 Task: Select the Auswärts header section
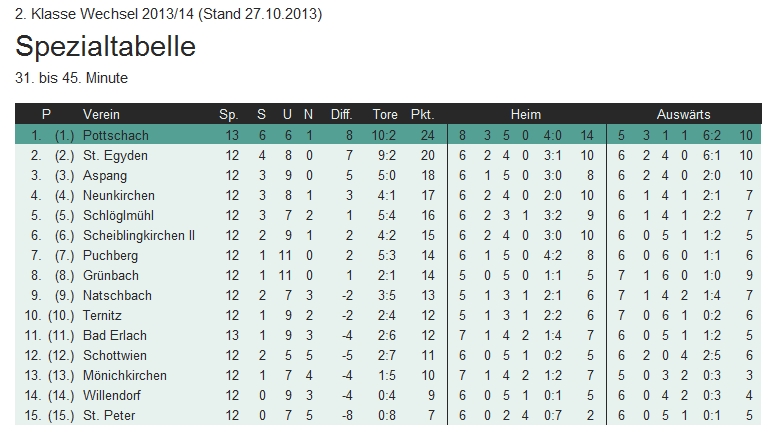(683, 114)
